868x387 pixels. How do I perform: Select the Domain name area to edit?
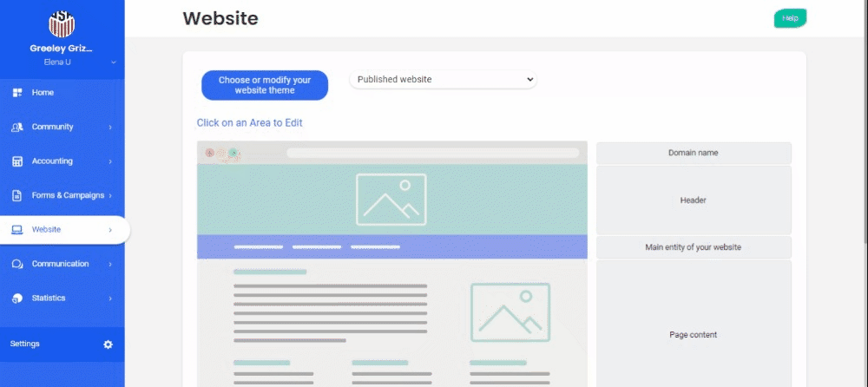click(x=693, y=153)
